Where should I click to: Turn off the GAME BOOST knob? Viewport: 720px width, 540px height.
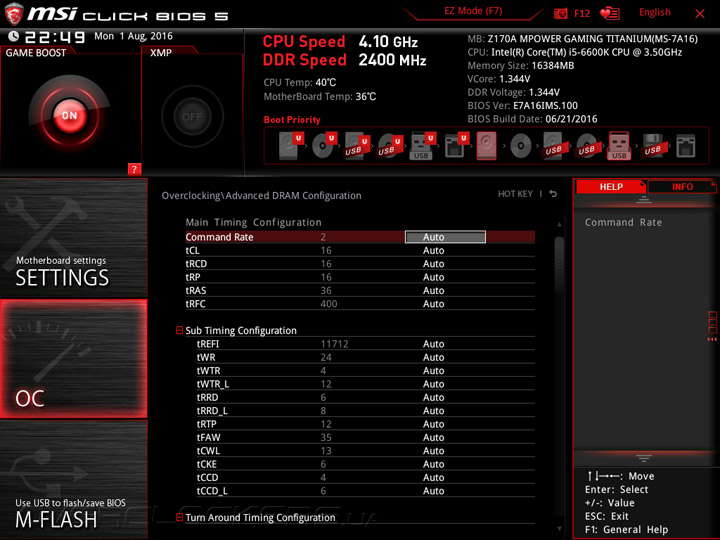pyautogui.click(x=69, y=116)
